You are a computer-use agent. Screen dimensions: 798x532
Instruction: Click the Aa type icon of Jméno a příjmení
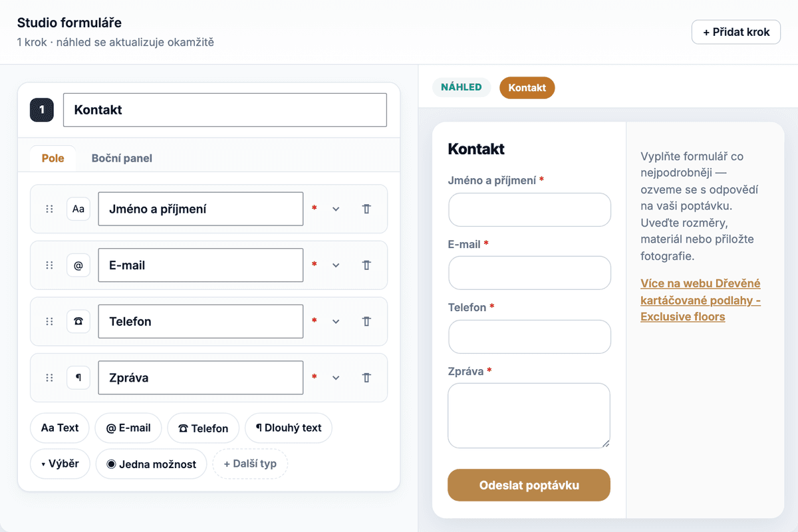78,209
